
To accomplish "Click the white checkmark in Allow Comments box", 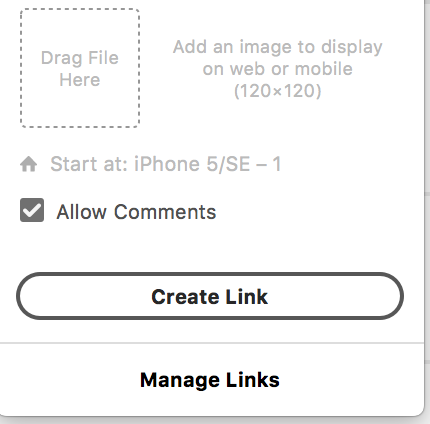I will [32, 210].
